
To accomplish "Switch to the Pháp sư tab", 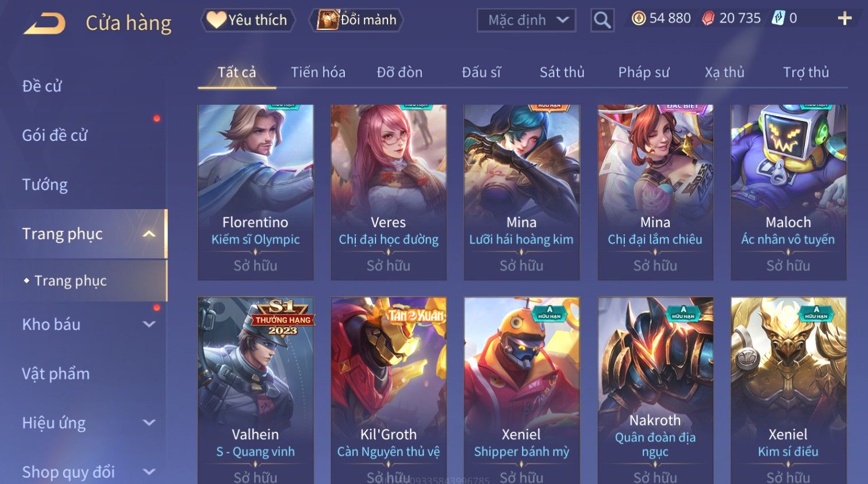I will [x=644, y=72].
